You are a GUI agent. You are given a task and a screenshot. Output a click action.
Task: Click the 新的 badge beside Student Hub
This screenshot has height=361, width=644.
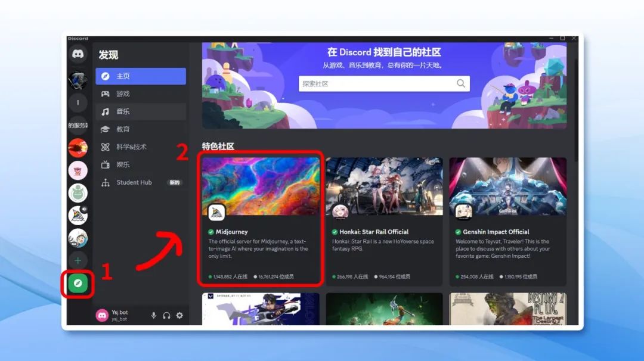pyautogui.click(x=175, y=182)
